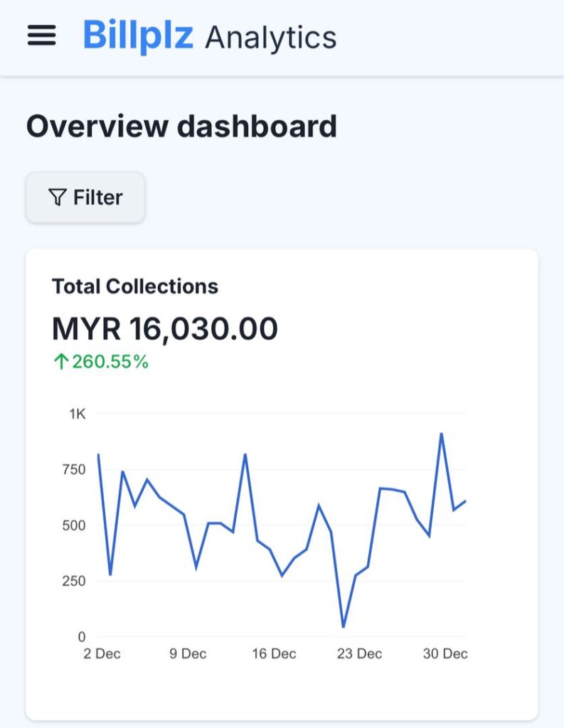
Task: Click the funnel icon inside Filter
Action: pyautogui.click(x=58, y=197)
